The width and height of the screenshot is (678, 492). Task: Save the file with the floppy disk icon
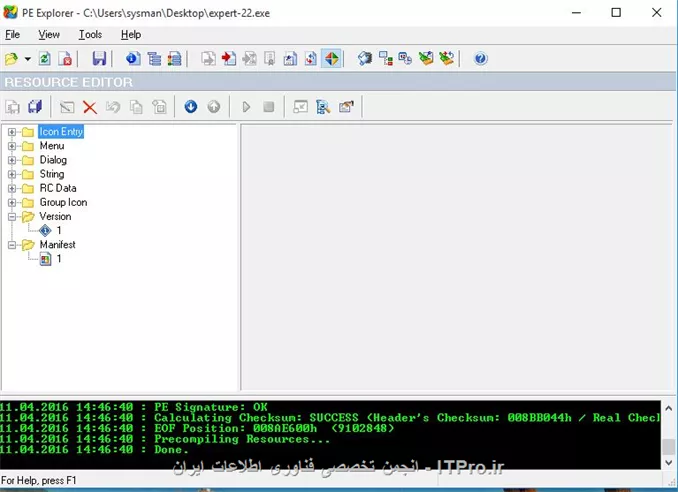pos(99,58)
